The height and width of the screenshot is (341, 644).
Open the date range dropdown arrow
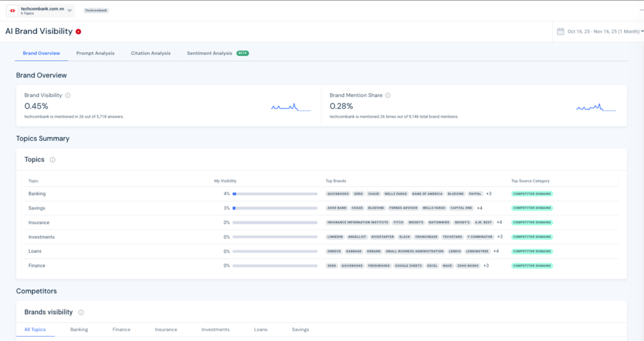point(641,31)
